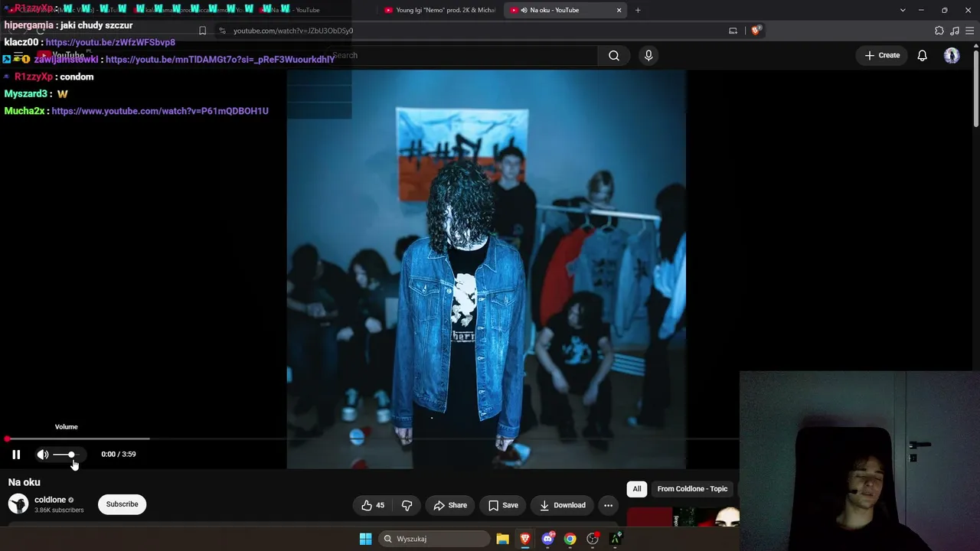This screenshot has height=551, width=980.
Task: Click hipergamia's chat message 'jaki chudy szczur'
Action: 96,25
